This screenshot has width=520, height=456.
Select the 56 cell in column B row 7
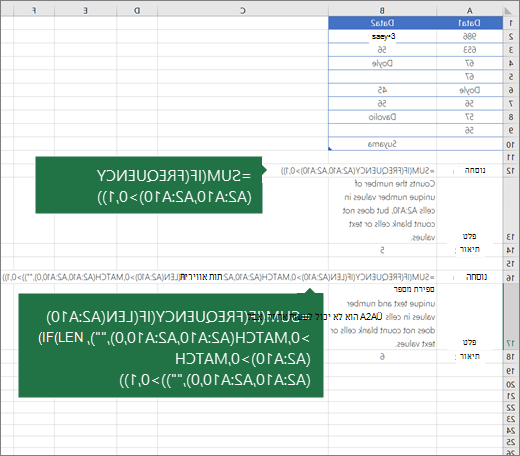[x=382, y=104]
